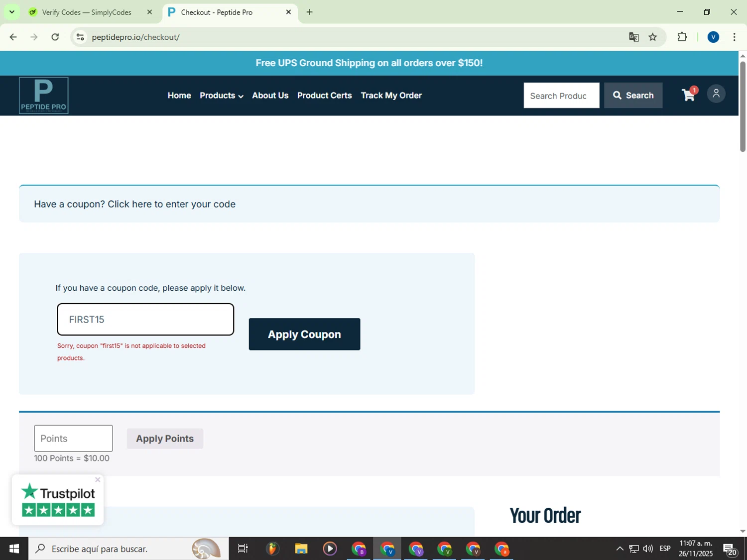Open Track My Order page
The image size is (747, 560).
pyautogui.click(x=391, y=95)
